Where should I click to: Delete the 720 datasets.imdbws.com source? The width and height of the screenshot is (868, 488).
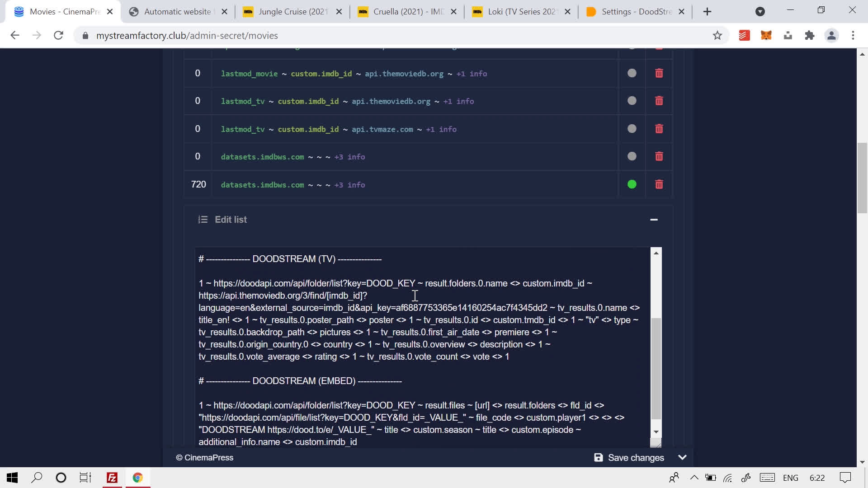[x=659, y=184]
